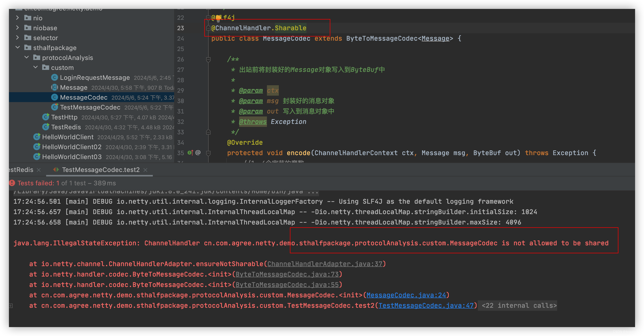Click the @Override annotation on line 34

click(x=245, y=142)
